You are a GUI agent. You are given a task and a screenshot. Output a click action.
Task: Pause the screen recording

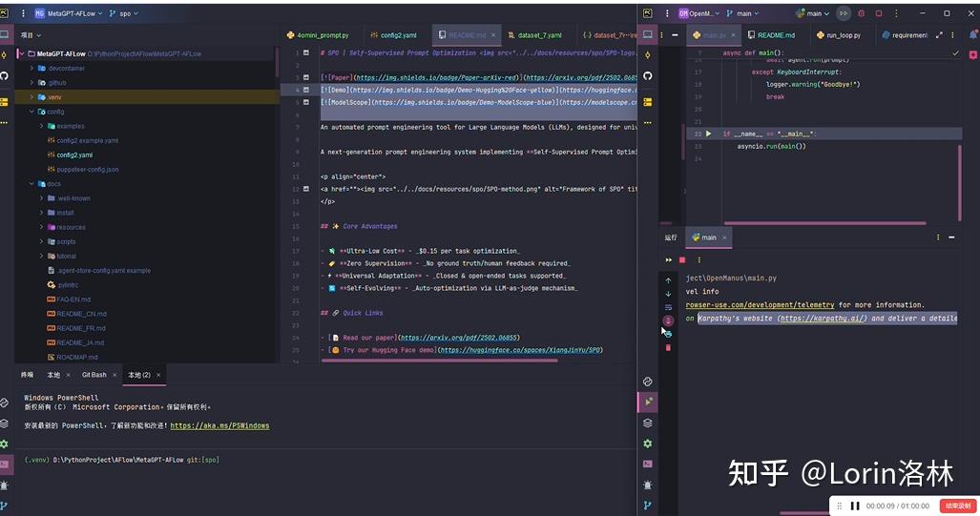coord(855,506)
